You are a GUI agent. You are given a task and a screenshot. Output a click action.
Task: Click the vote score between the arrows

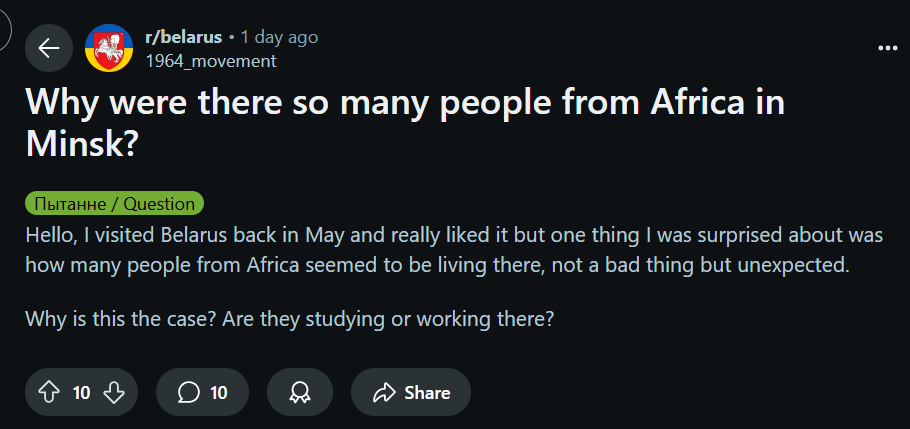click(x=82, y=393)
